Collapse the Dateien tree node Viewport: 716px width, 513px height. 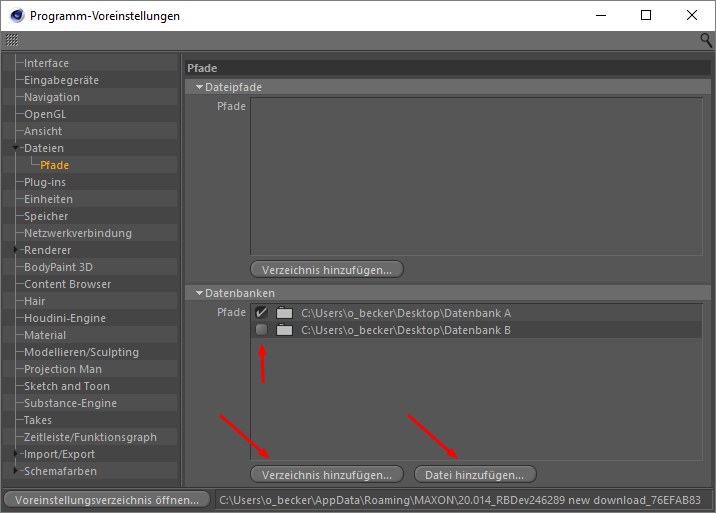pyautogui.click(x=15, y=148)
